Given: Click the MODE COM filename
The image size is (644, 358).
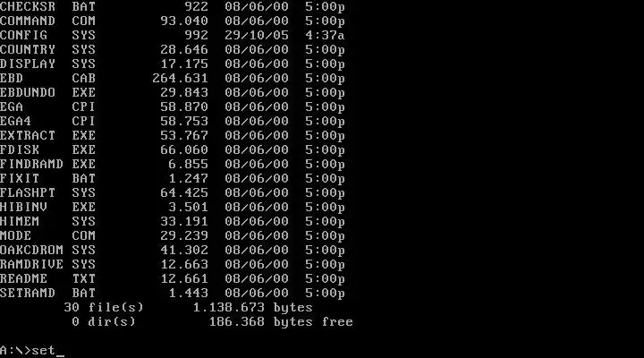Looking at the screenshot, I should point(47,235).
